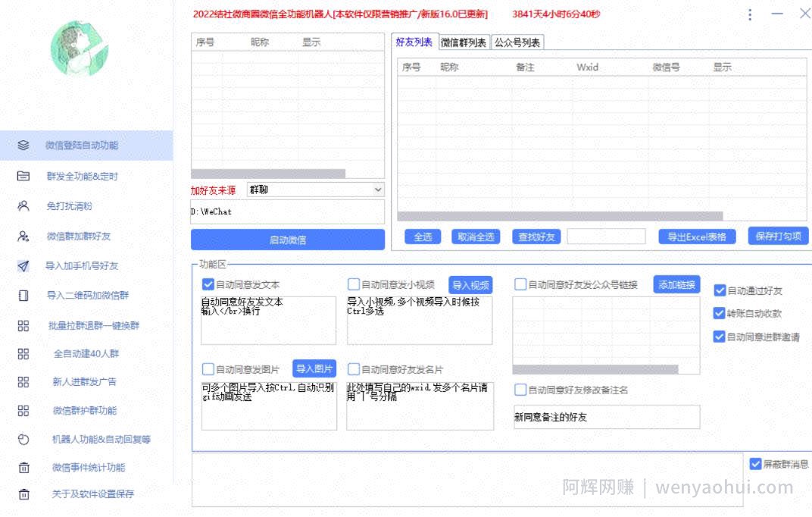Click the 导入视频 button
Viewport: 812px width, 517px height.
pyautogui.click(x=470, y=285)
